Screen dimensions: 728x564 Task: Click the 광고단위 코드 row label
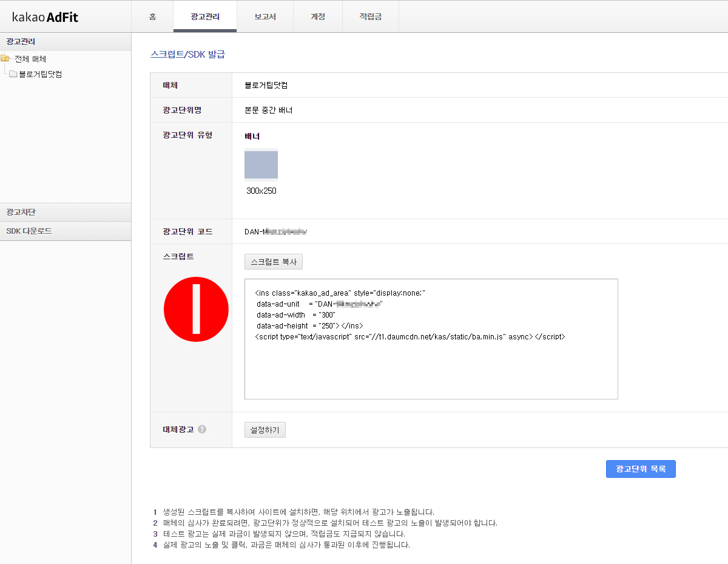pos(187,231)
